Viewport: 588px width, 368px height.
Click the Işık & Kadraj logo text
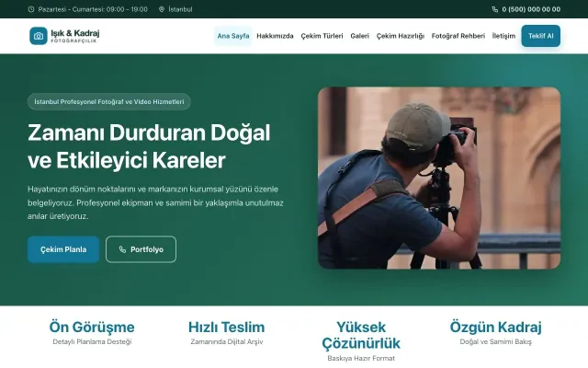(75, 33)
